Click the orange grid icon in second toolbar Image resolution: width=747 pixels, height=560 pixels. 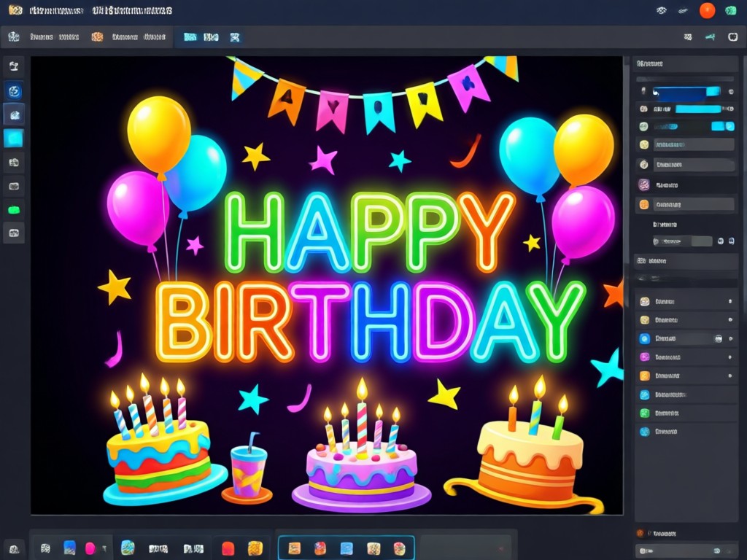click(x=97, y=36)
